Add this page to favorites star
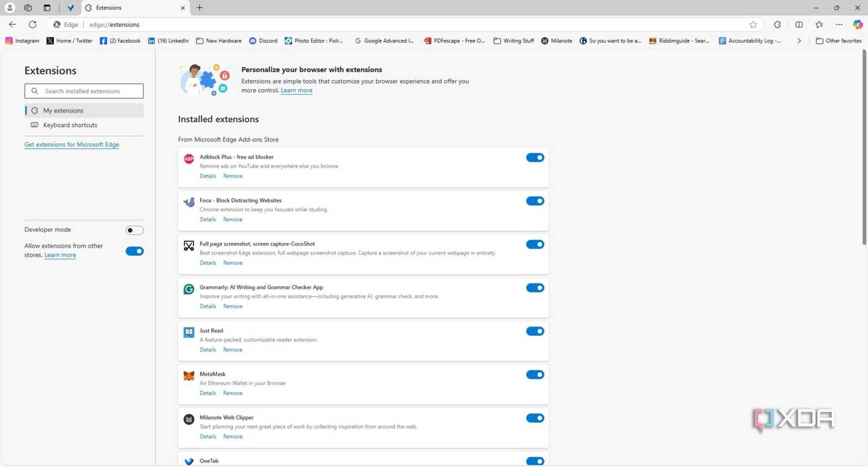This screenshot has height=467, width=868. tap(753, 25)
